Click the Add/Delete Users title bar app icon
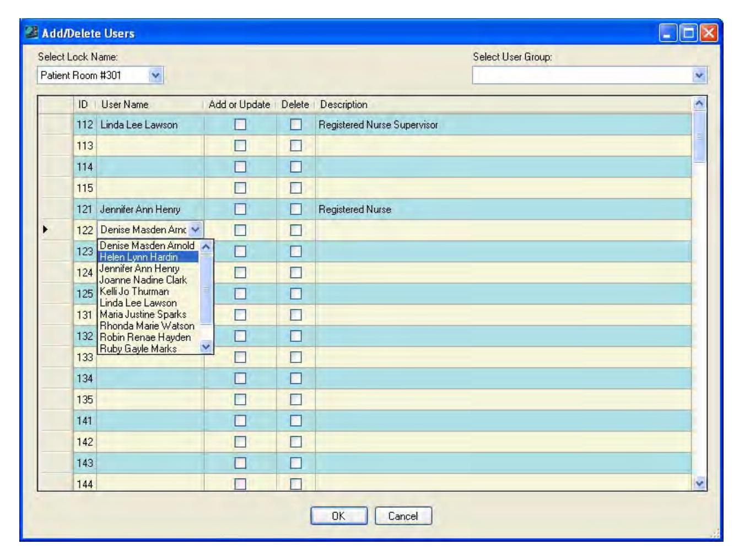The width and height of the screenshot is (739, 560). click(32, 32)
